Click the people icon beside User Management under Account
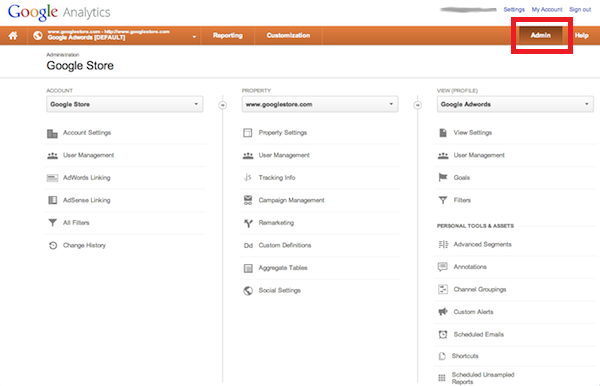This screenshot has width=600, height=386. [x=52, y=155]
